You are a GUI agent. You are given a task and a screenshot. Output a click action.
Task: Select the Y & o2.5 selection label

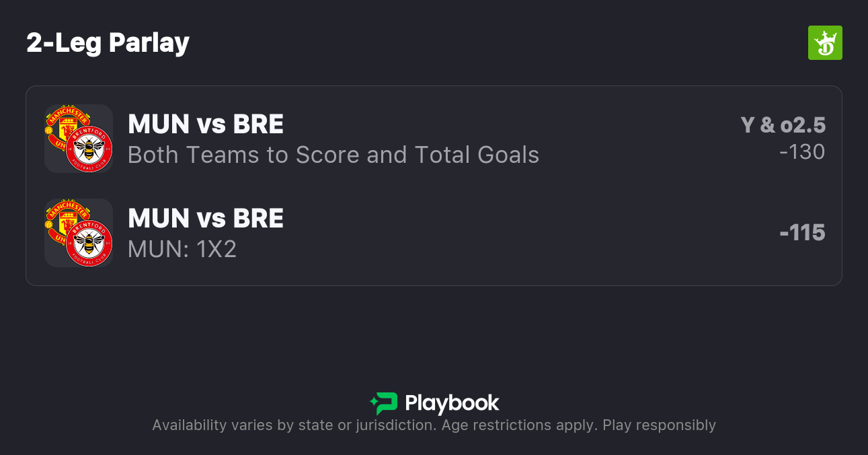point(783,125)
